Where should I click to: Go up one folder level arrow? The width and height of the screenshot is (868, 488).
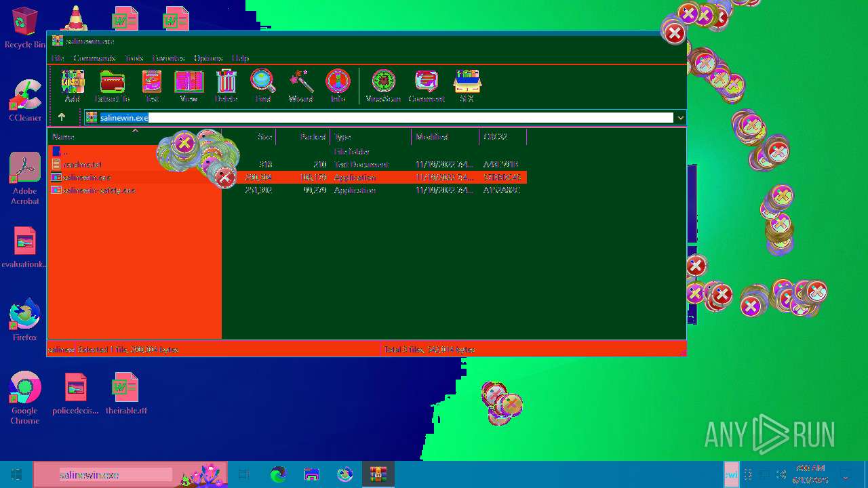tap(62, 117)
